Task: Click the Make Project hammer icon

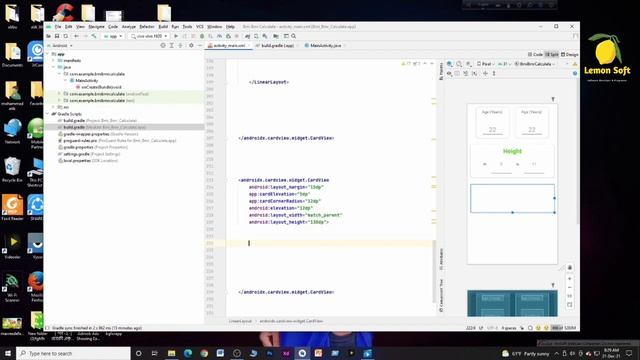Action: pos(94,36)
